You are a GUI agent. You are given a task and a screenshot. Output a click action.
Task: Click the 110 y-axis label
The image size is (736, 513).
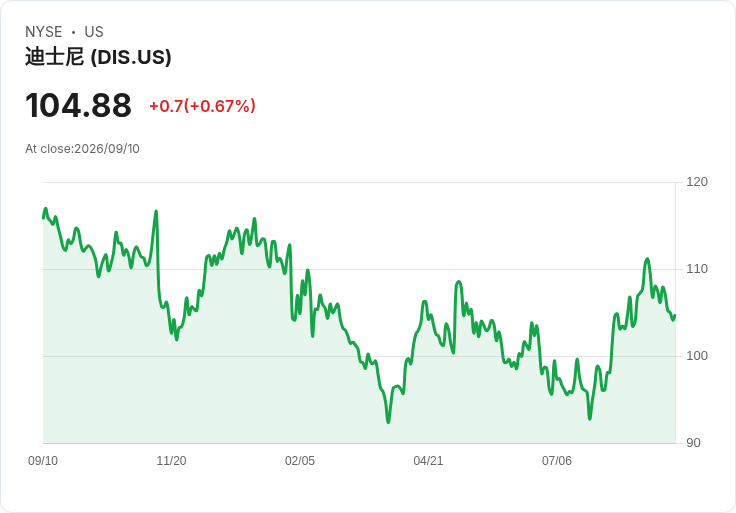pyautogui.click(x=697, y=269)
